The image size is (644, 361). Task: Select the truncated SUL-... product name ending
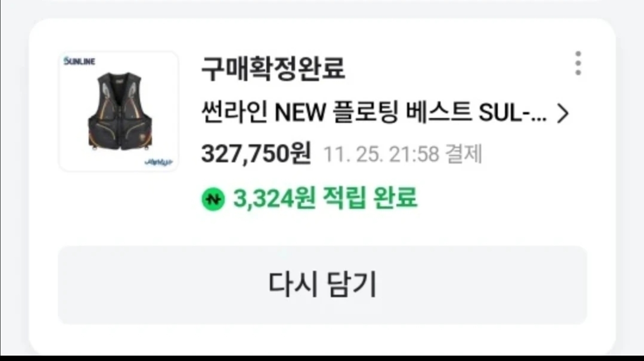pyautogui.click(x=512, y=114)
